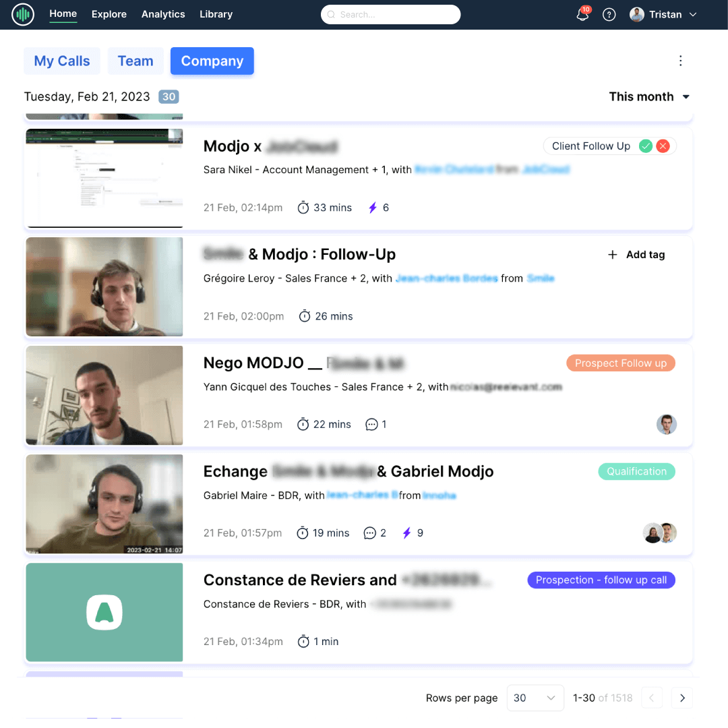728x728 pixels.
Task: Open the Nego MODJO call title
Action: (303, 363)
